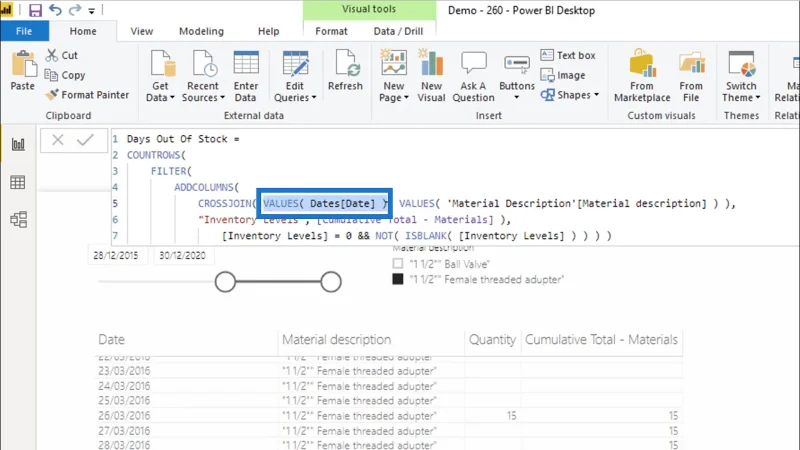Select the 26/03/2016 date cell
This screenshot has width=800, height=450.
pyautogui.click(x=124, y=416)
